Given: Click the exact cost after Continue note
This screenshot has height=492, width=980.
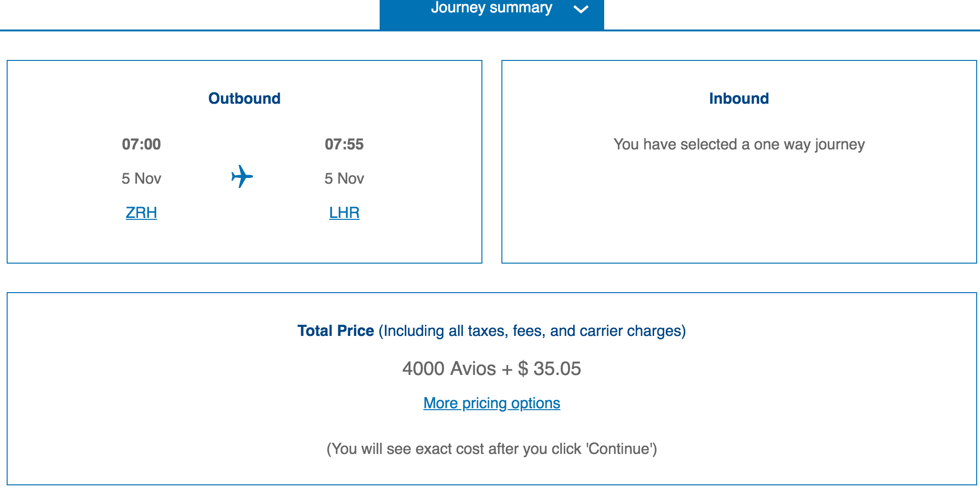Looking at the screenshot, I should [x=491, y=449].
